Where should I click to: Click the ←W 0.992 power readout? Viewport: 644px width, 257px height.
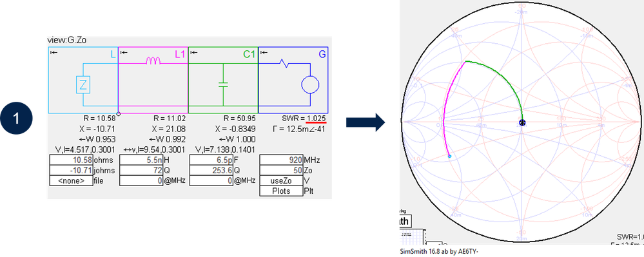click(167, 138)
